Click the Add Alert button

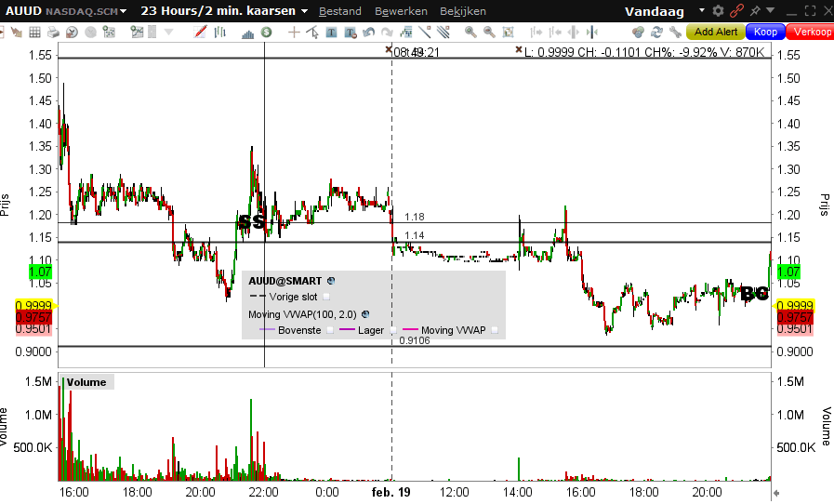coord(715,32)
